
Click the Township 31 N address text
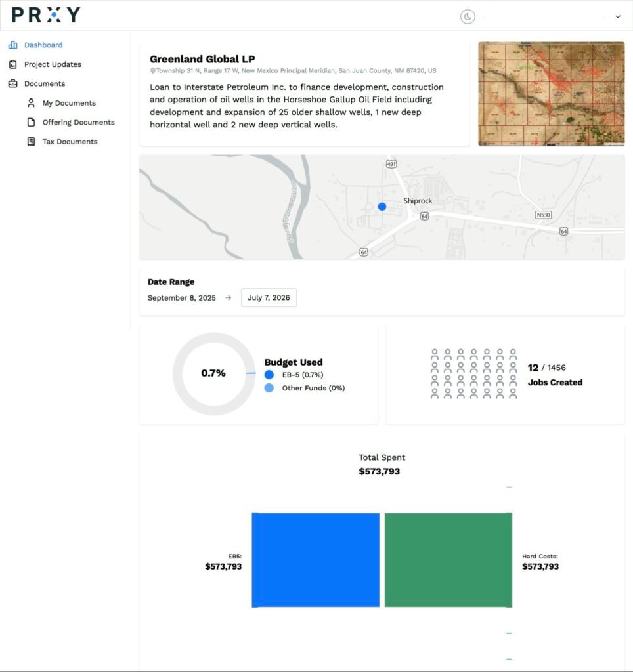pos(296,71)
